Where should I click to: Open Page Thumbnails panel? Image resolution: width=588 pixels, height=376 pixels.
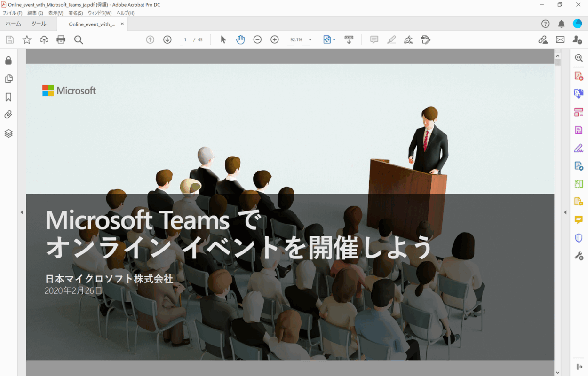[x=8, y=78]
